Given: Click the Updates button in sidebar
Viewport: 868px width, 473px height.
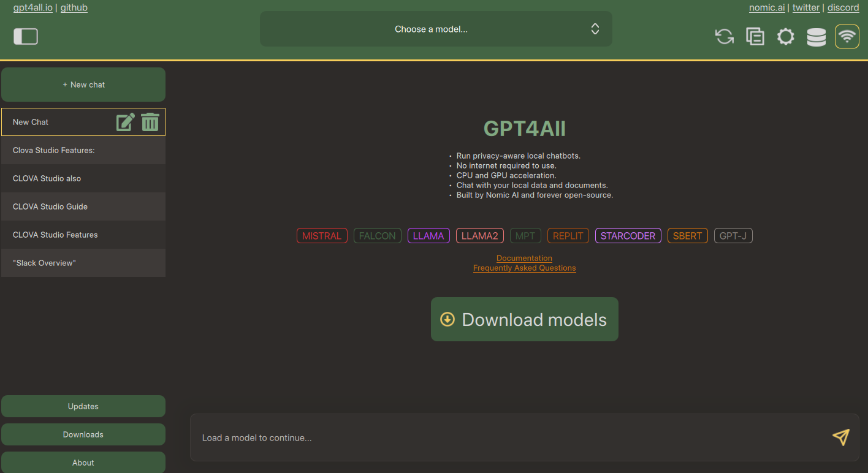Looking at the screenshot, I should (83, 406).
